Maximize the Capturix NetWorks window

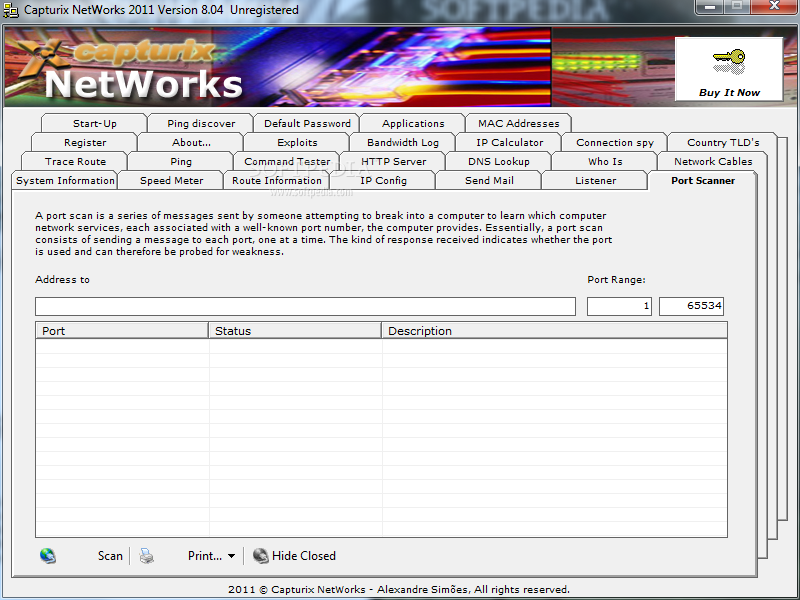coord(737,7)
